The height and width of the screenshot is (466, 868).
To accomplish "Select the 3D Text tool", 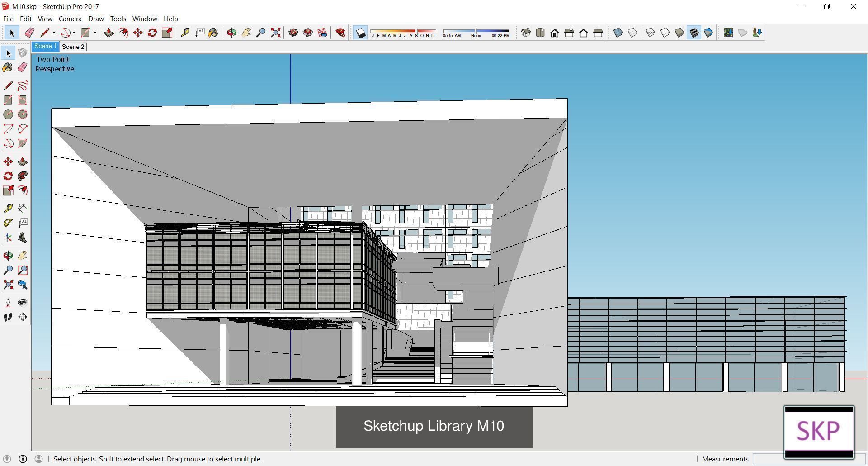I will (x=23, y=238).
